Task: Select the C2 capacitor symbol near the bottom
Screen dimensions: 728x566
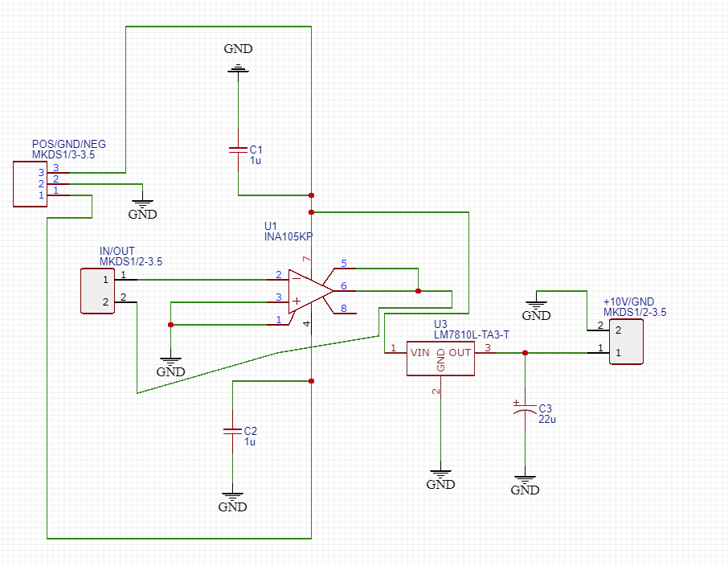Action: pyautogui.click(x=233, y=432)
